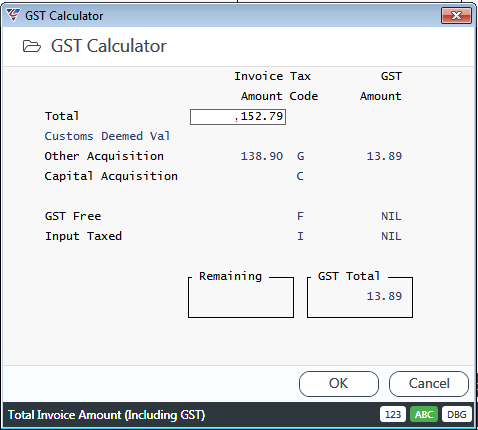This screenshot has width=478, height=430.
Task: Select tax code F for GST Free
Action: point(300,216)
